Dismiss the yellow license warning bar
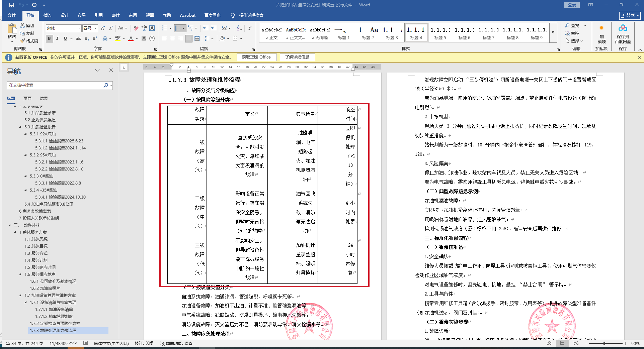Viewport: 644px width, 349px height. [639, 57]
